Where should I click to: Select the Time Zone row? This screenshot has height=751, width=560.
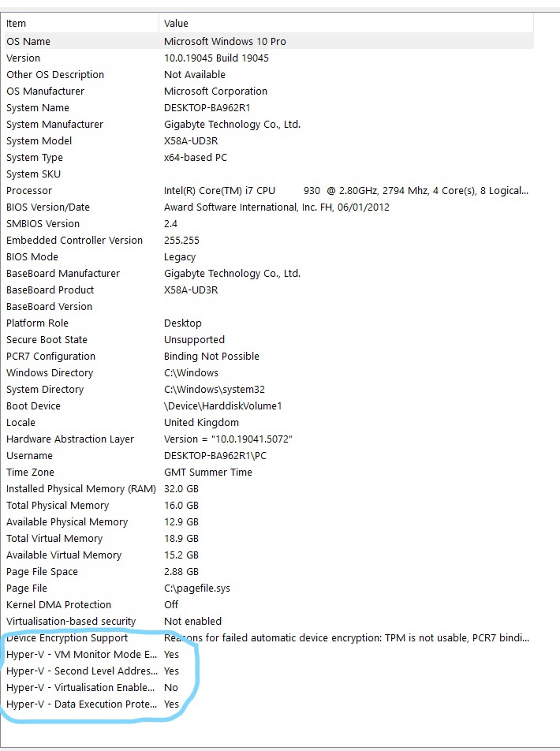(x=269, y=473)
